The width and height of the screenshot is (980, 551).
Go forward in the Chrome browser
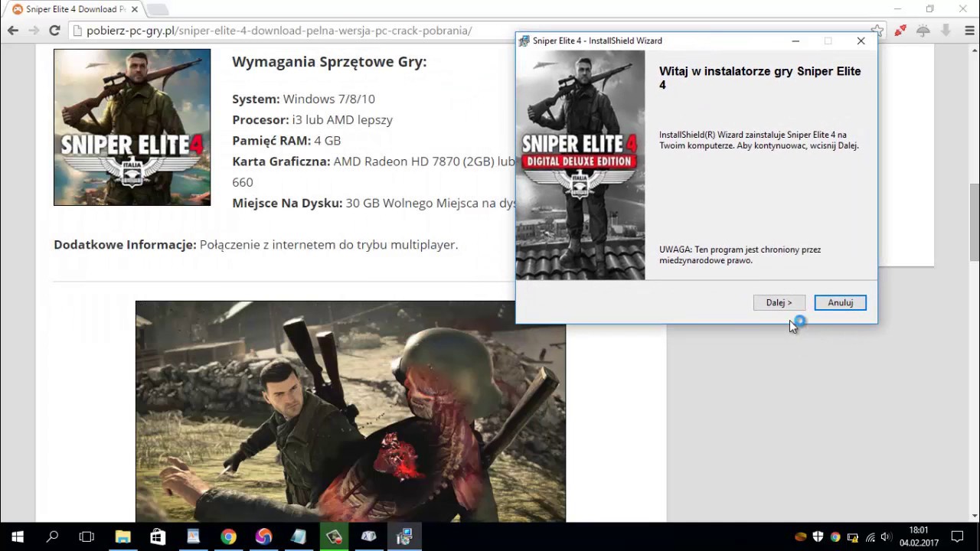tap(34, 31)
